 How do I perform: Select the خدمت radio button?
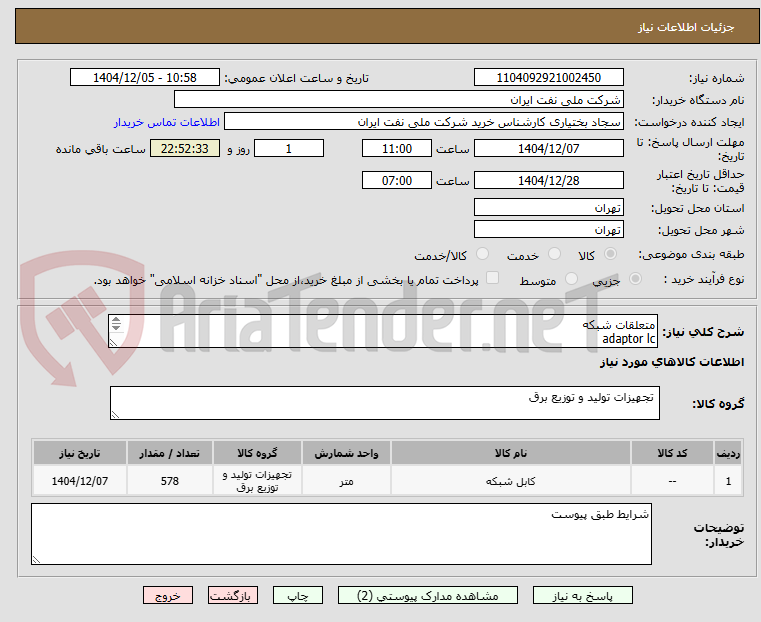(x=554, y=254)
